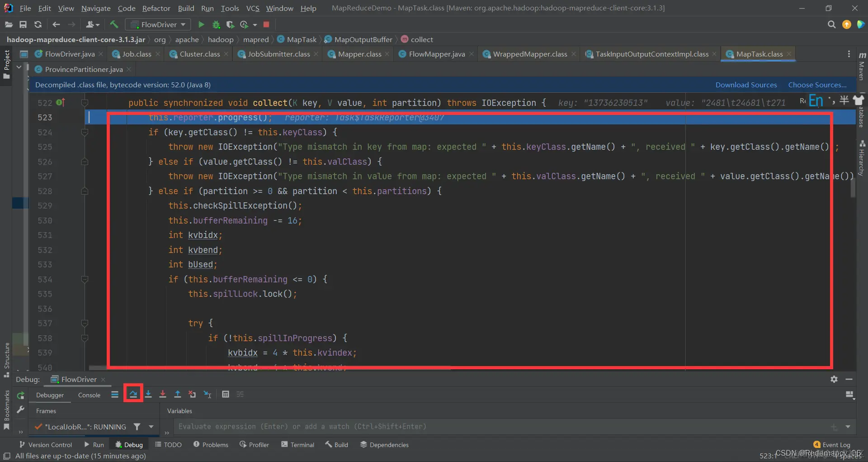868x462 pixels.
Task: Toggle tool window bars in status bar corner
Action: (7, 456)
